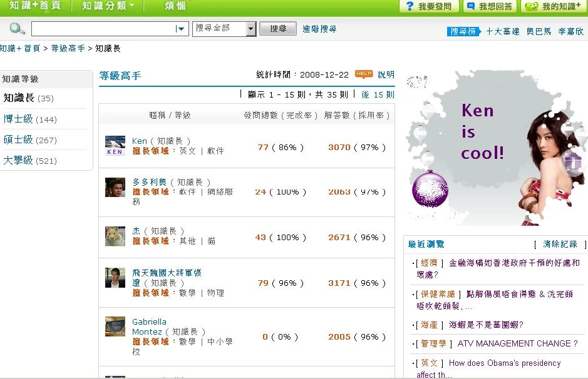Click 張遼's answer count 3171

click(339, 283)
